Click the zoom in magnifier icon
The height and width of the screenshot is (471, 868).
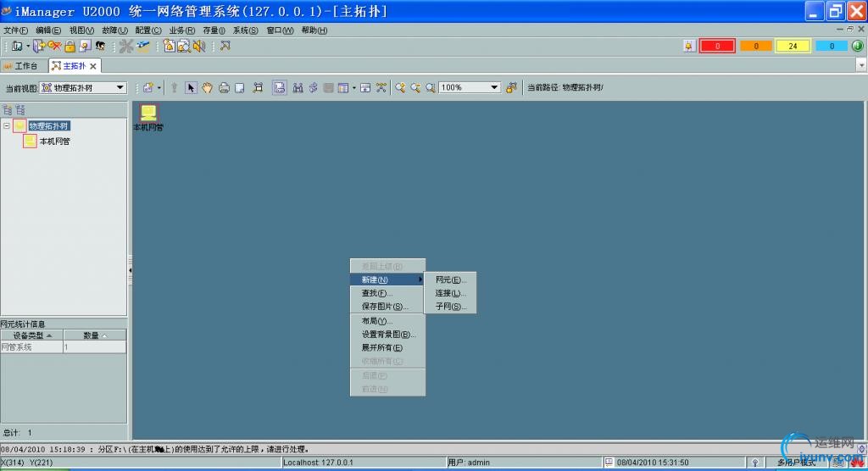click(400, 87)
